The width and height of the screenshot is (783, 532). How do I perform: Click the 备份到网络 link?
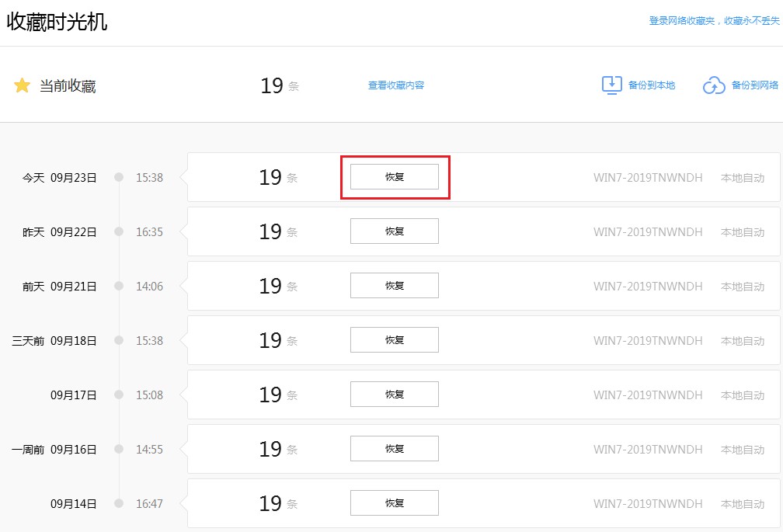point(754,85)
